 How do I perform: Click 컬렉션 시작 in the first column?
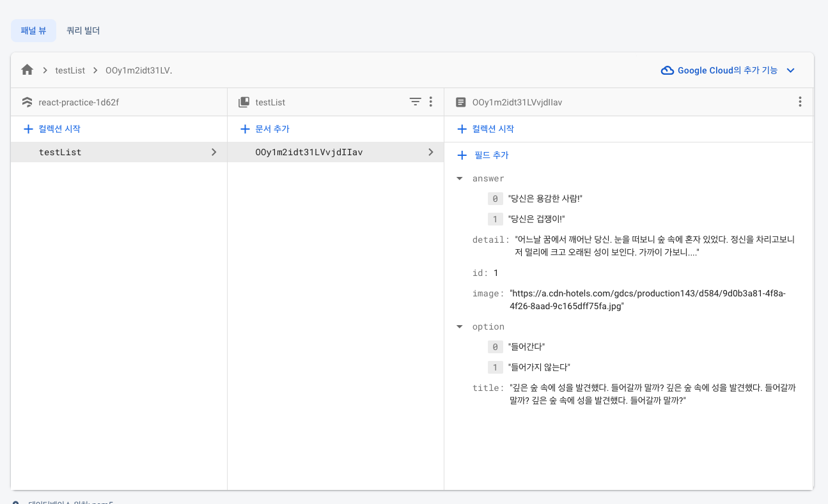point(59,129)
